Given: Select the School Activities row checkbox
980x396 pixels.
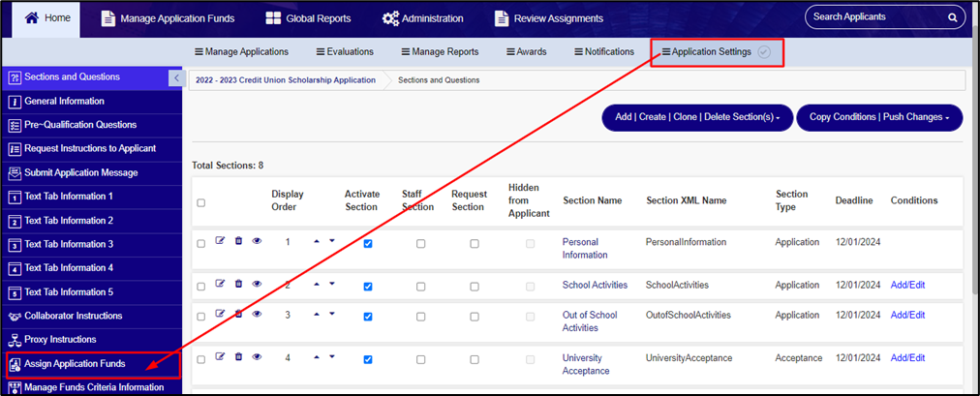Looking at the screenshot, I should (200, 288).
